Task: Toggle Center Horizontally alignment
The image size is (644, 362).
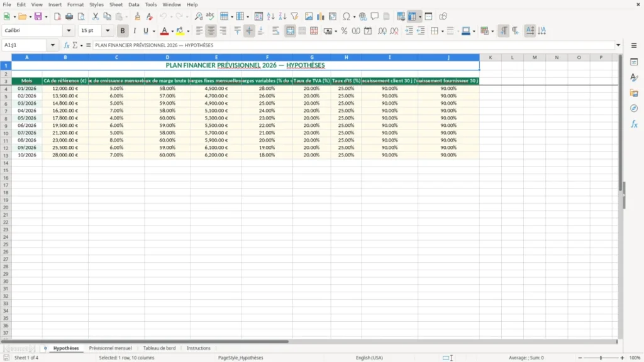Action: pos(211,31)
